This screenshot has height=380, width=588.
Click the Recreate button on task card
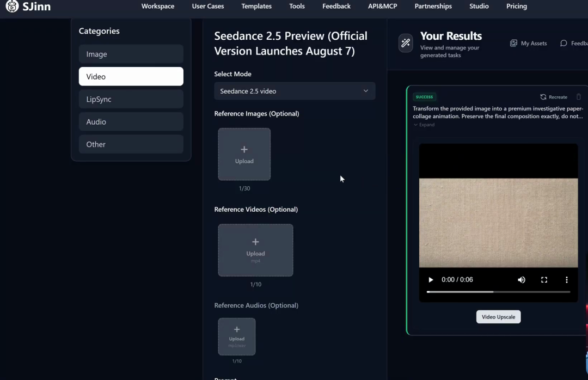[x=554, y=97]
